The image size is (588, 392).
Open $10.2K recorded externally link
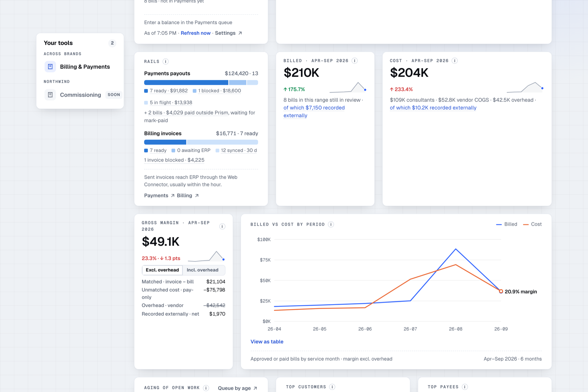[433, 108]
